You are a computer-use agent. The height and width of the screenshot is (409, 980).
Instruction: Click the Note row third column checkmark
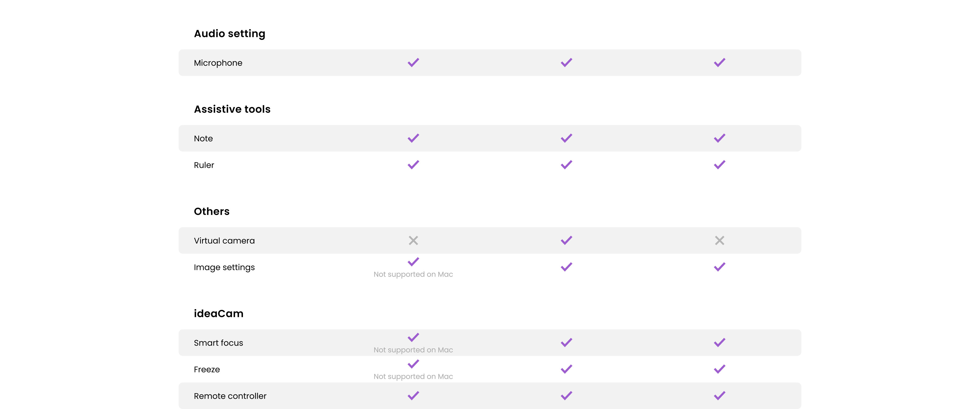coord(719,138)
